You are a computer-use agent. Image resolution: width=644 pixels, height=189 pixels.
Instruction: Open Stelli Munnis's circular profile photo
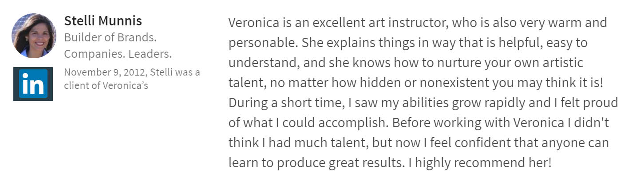pos(34,36)
